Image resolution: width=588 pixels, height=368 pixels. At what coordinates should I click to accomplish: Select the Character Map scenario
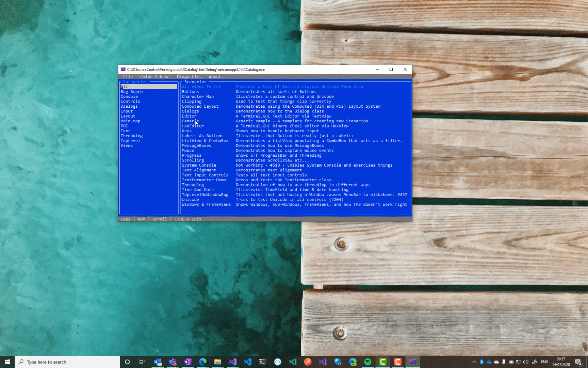198,96
